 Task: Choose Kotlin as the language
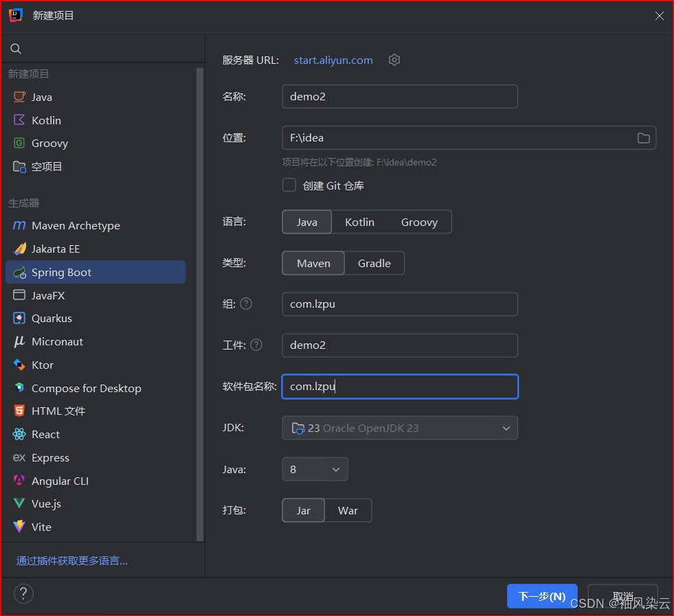pyautogui.click(x=360, y=222)
